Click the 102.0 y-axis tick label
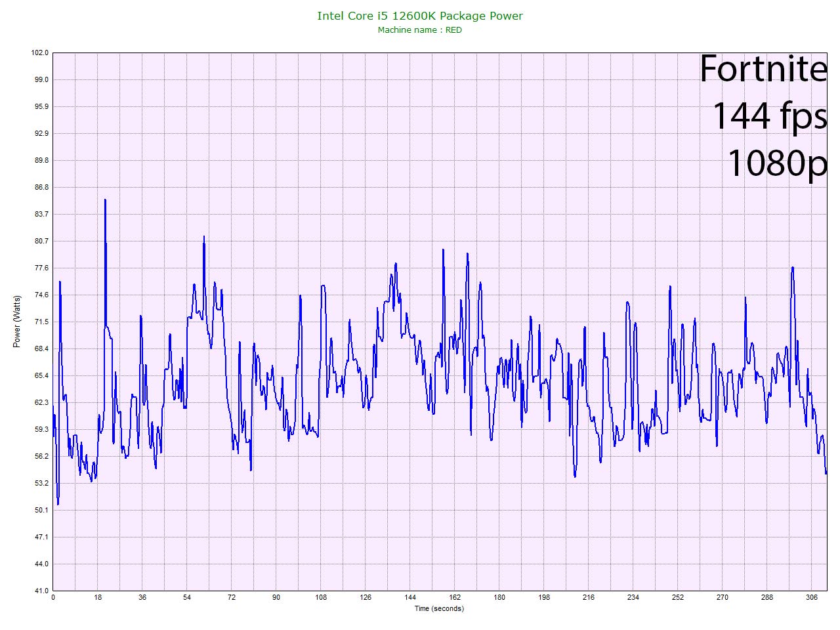Screen dimensions: 840x630 point(40,52)
